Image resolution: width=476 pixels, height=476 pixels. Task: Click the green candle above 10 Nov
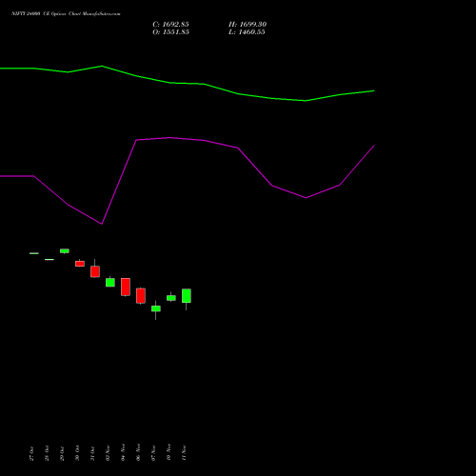pos(171,298)
